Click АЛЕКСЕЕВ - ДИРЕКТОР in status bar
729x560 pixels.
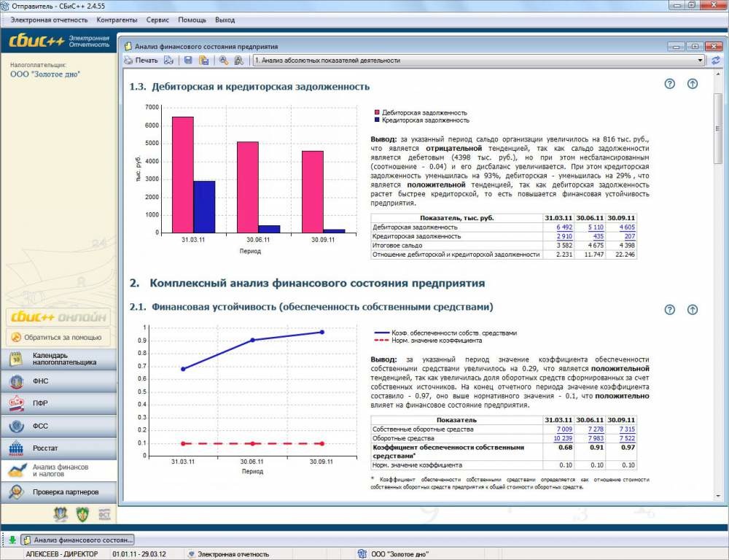pos(62,554)
